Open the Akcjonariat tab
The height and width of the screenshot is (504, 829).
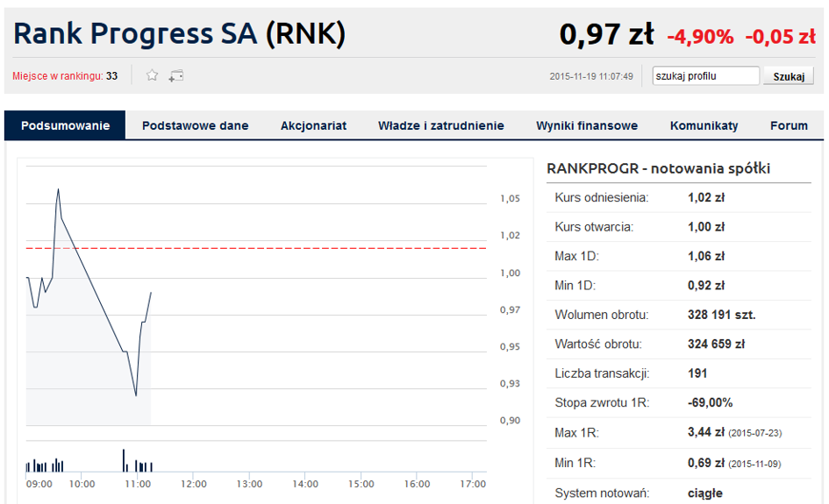tap(313, 125)
